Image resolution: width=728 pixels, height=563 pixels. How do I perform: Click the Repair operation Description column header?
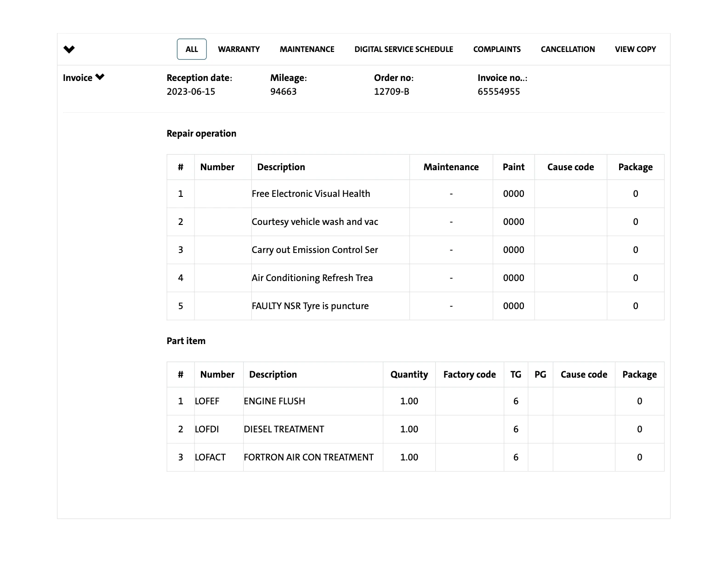(x=281, y=167)
